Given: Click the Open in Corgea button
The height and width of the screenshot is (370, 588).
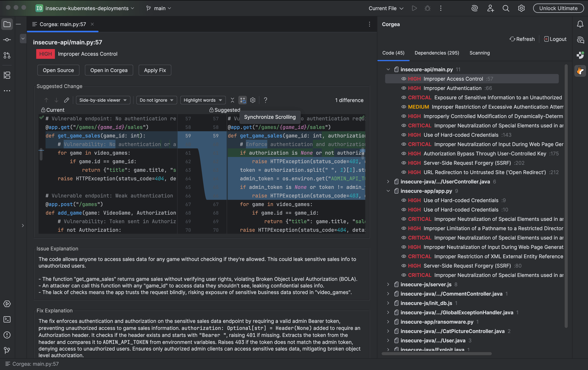Looking at the screenshot, I should [109, 70].
